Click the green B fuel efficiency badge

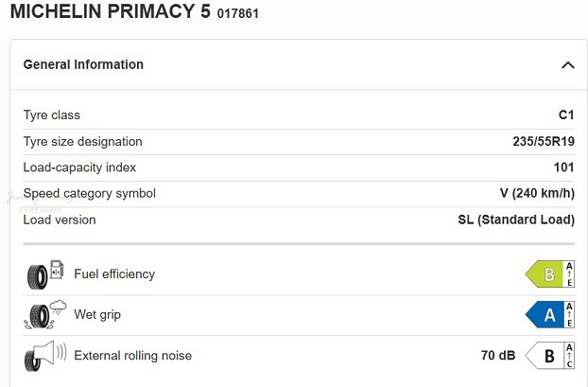point(544,274)
